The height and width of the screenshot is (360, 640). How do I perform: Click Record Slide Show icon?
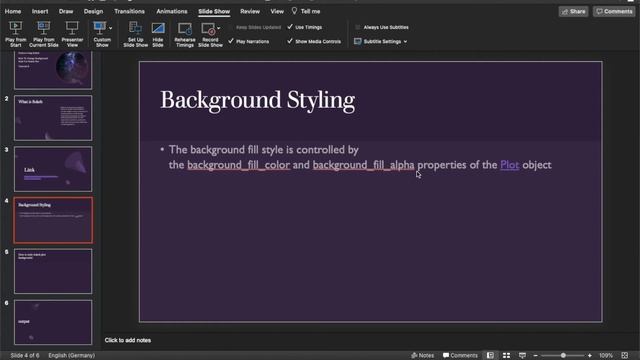(x=209, y=29)
